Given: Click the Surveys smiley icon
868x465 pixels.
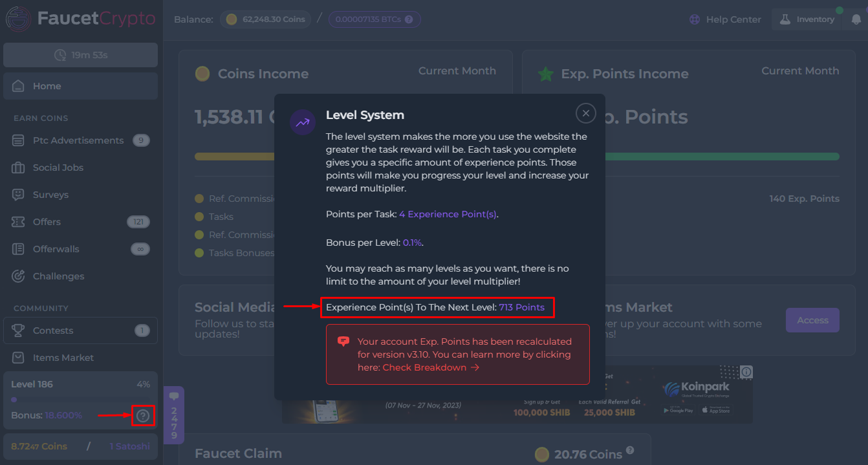Looking at the screenshot, I should [19, 195].
